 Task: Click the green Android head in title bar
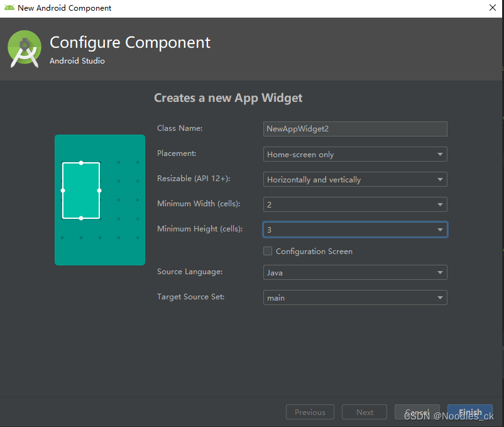click(9, 8)
